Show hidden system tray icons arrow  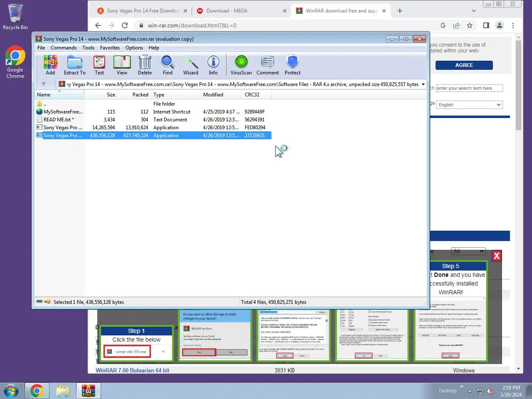470,391
